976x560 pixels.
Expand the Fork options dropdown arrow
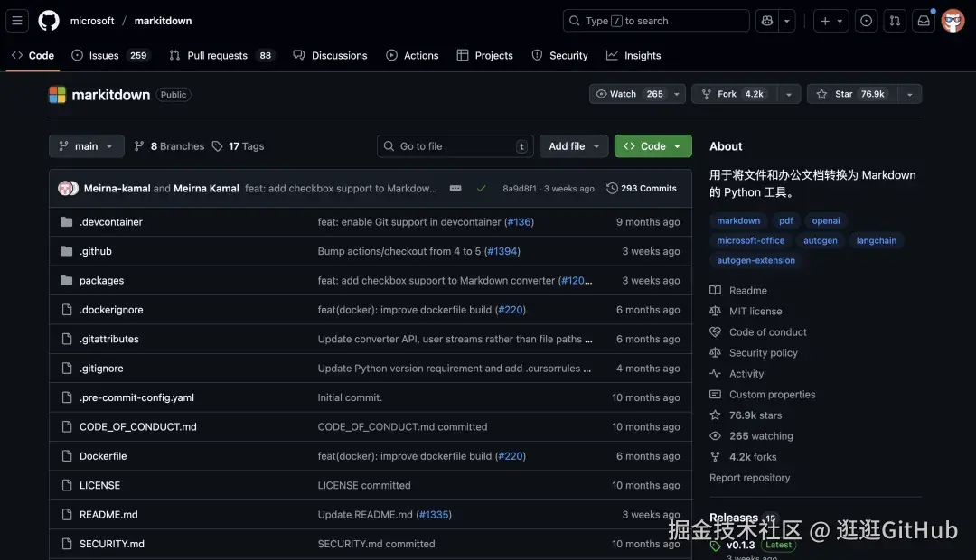(788, 94)
